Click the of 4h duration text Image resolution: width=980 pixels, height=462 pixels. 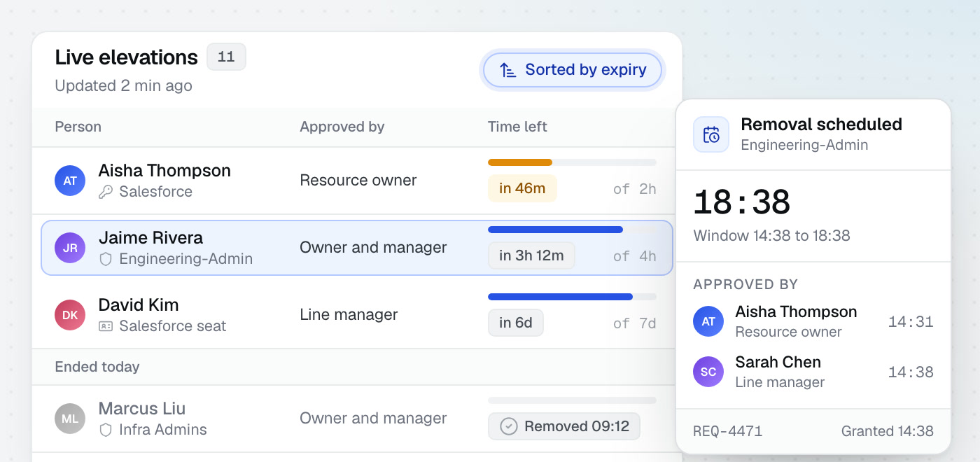(635, 256)
